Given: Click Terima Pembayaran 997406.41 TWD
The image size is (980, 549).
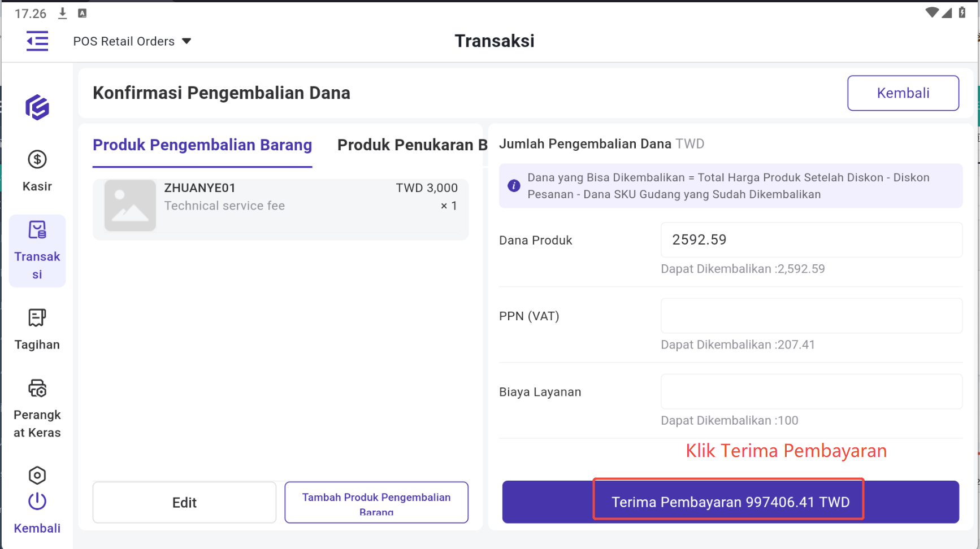Looking at the screenshot, I should click(x=730, y=502).
